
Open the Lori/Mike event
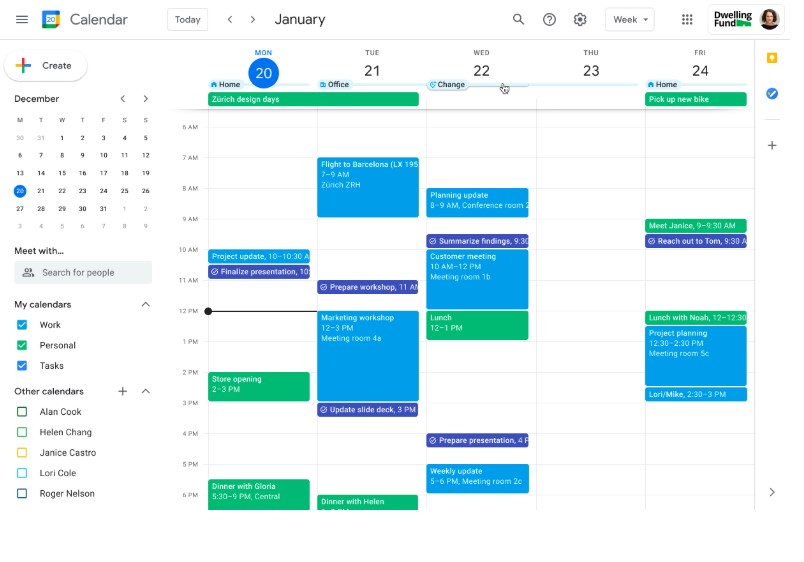coord(696,394)
